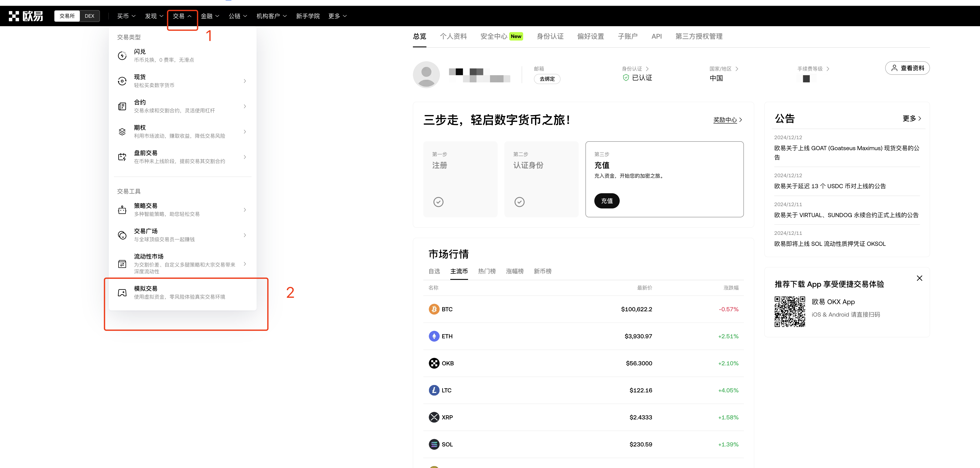Open the API tab

tap(657, 37)
